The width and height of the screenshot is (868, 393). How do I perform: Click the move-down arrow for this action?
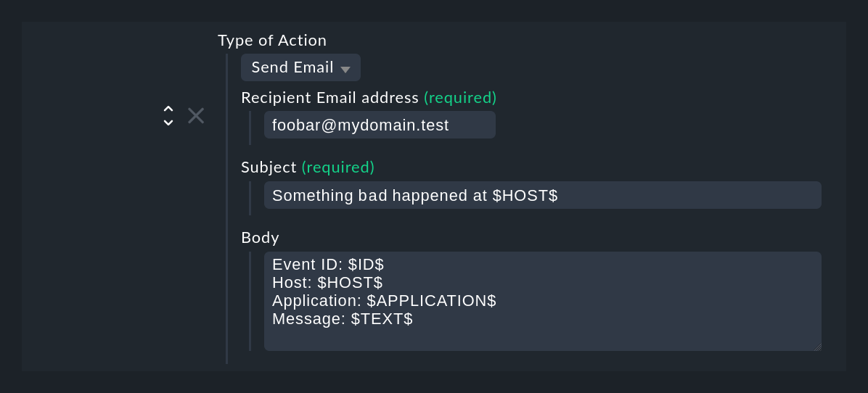tap(168, 123)
